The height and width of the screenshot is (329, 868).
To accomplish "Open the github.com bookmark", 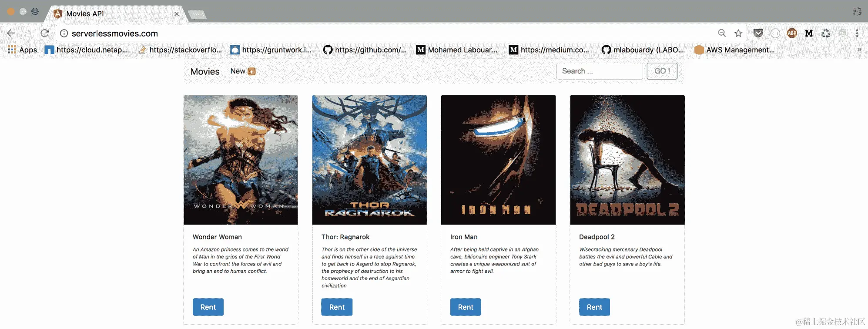I will point(365,50).
